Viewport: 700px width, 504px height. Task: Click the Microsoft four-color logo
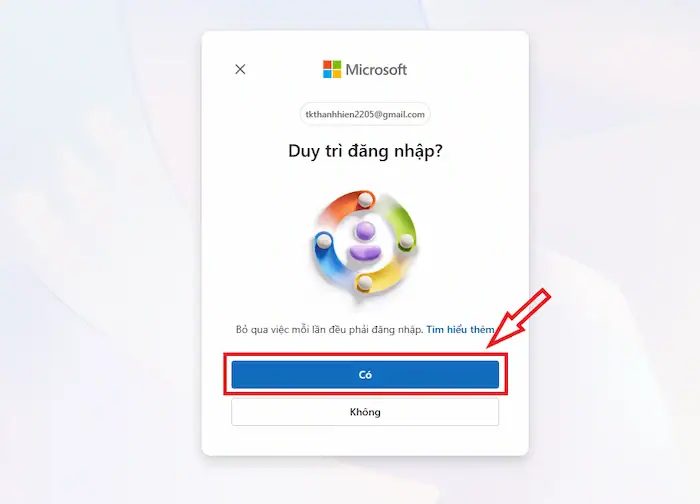[332, 69]
